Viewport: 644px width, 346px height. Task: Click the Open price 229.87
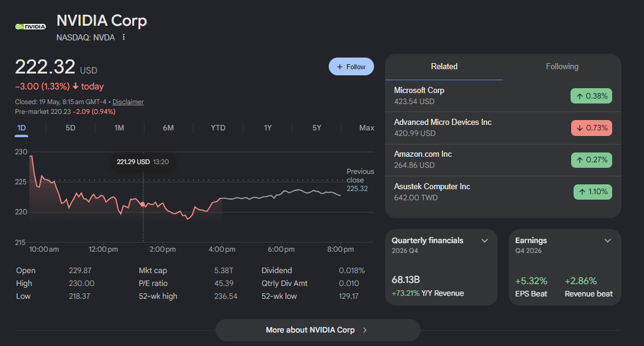80,271
